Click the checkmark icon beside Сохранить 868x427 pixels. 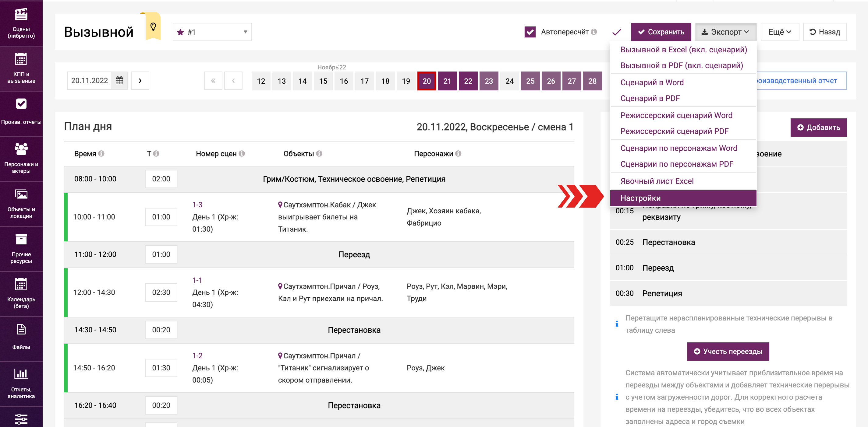pos(617,32)
